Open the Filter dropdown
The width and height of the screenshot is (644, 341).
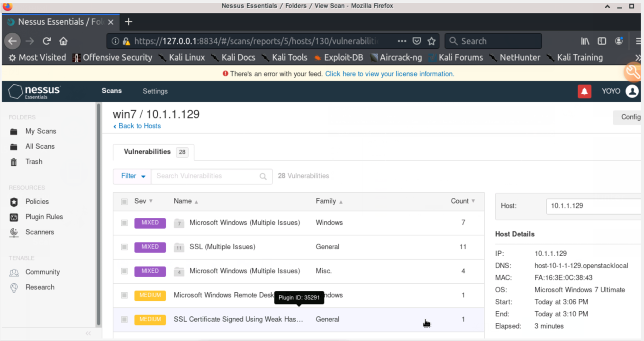click(132, 176)
